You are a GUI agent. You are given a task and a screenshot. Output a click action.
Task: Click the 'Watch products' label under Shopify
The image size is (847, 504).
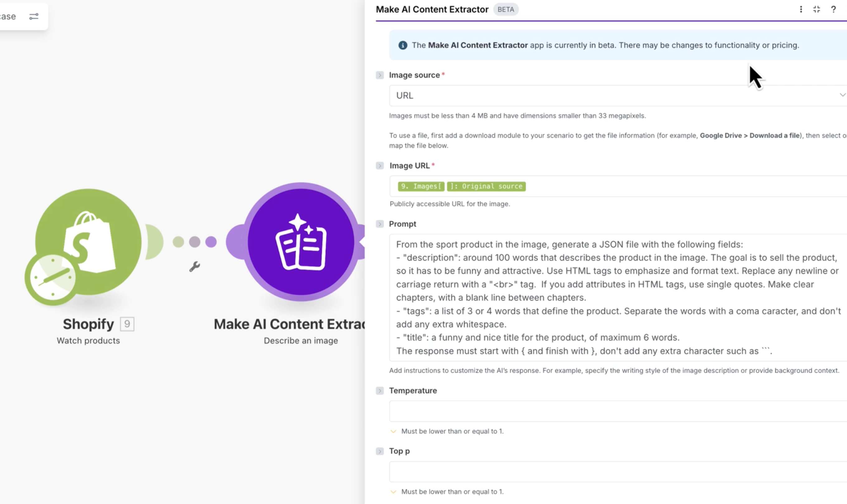[x=88, y=341]
